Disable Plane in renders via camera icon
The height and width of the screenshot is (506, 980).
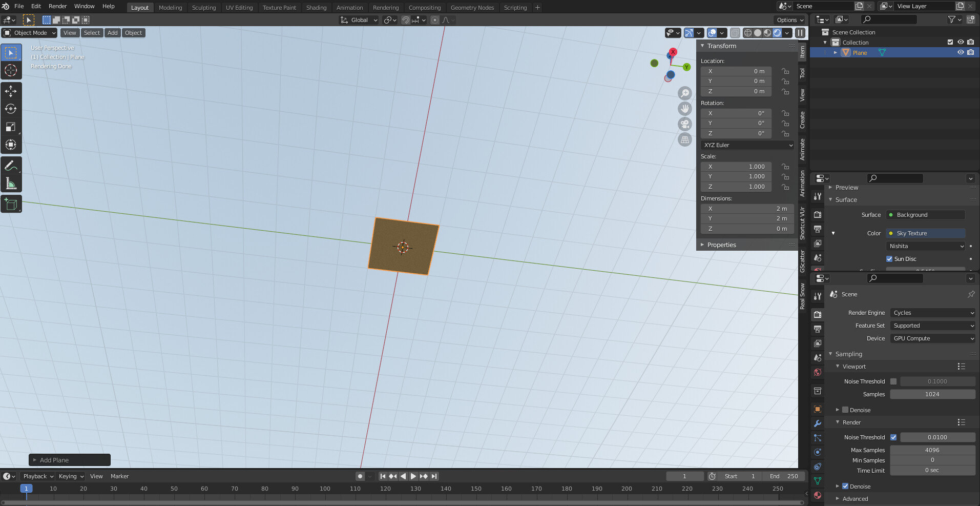point(971,52)
